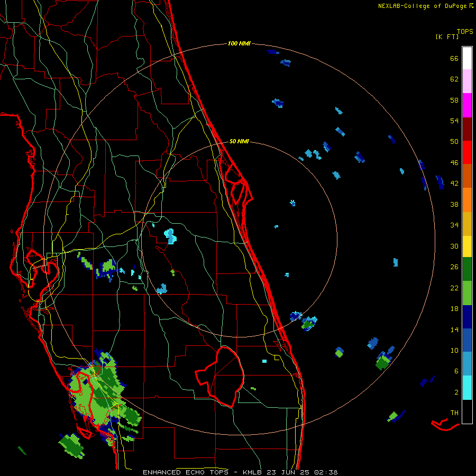Image resolution: width=476 pixels, height=476 pixels.
Task: Click the bright red legend swatch
Action: point(467,152)
